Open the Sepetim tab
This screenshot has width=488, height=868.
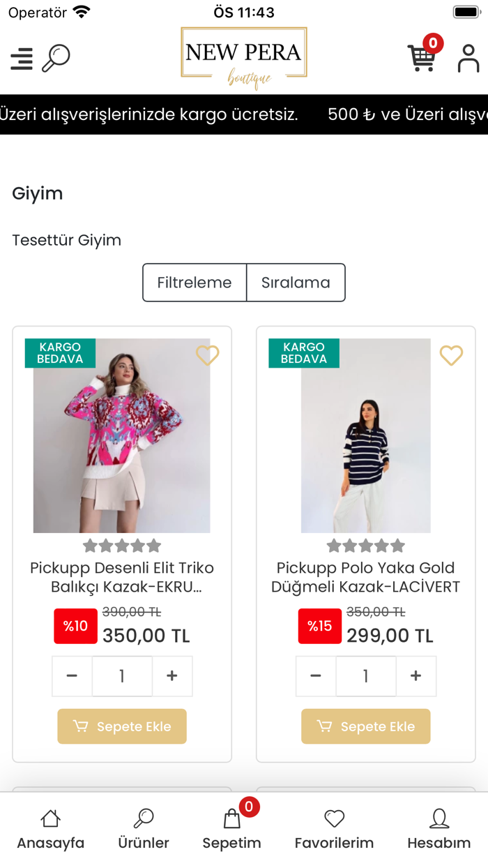pos(231,830)
